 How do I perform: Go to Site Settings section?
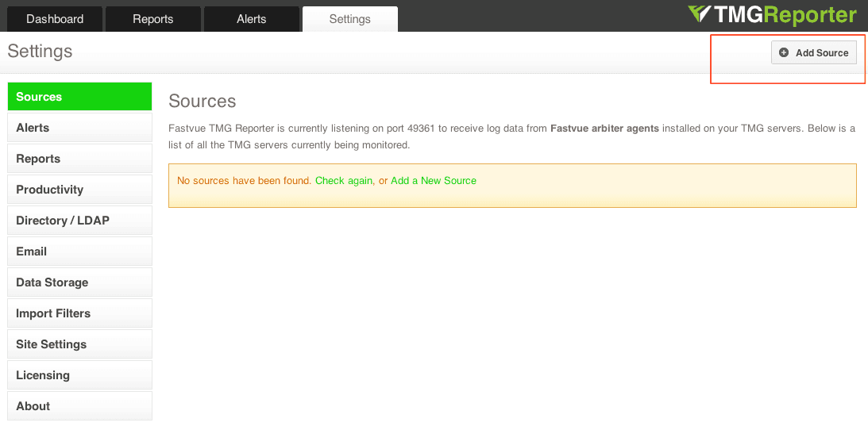[x=79, y=344]
